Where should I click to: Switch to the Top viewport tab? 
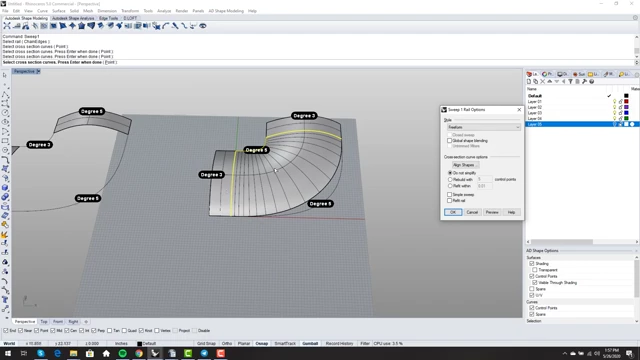(43, 322)
